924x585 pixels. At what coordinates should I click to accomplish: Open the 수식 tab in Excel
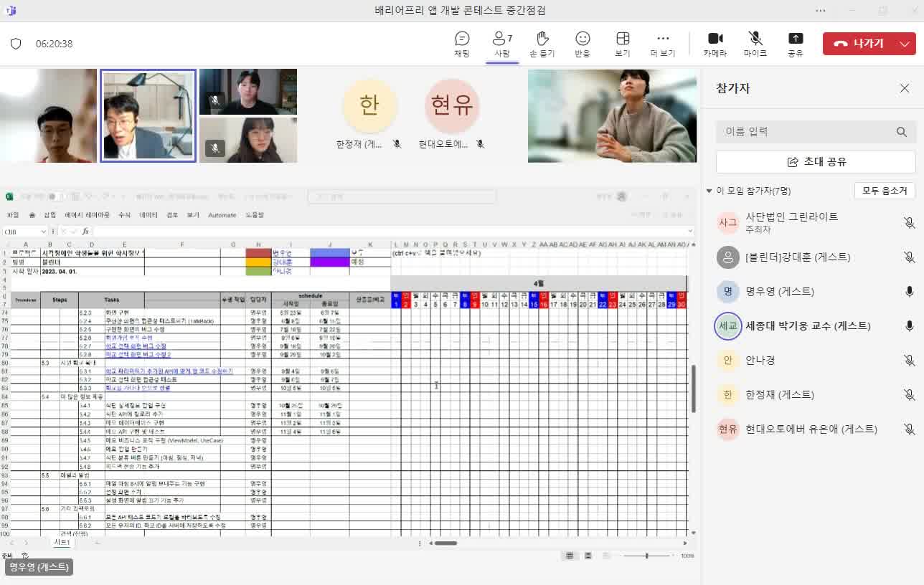(x=124, y=215)
